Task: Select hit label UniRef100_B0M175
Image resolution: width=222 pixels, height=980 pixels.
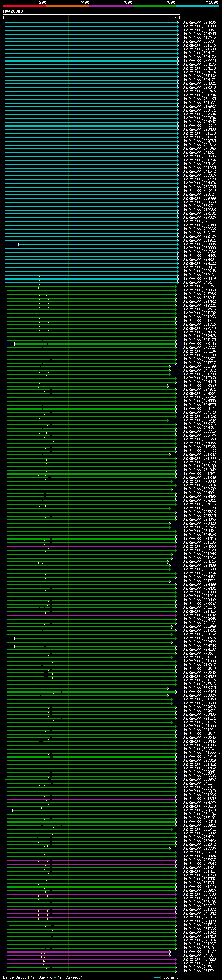Action: click(x=199, y=64)
